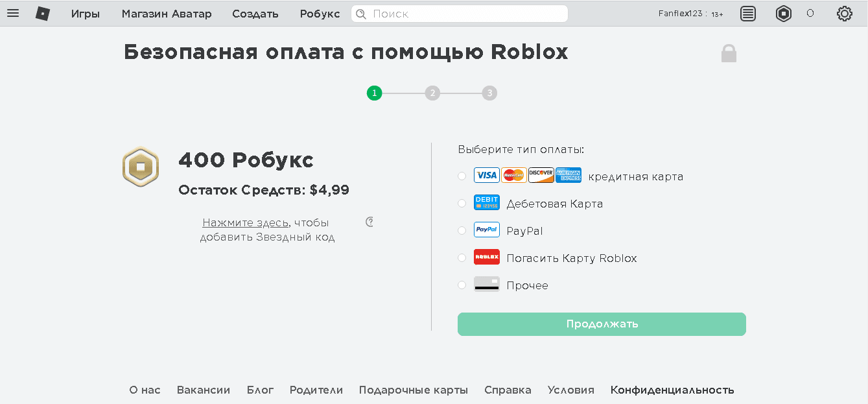Go to Магазин Аватар
This screenshot has height=404, width=868.
coord(166,13)
